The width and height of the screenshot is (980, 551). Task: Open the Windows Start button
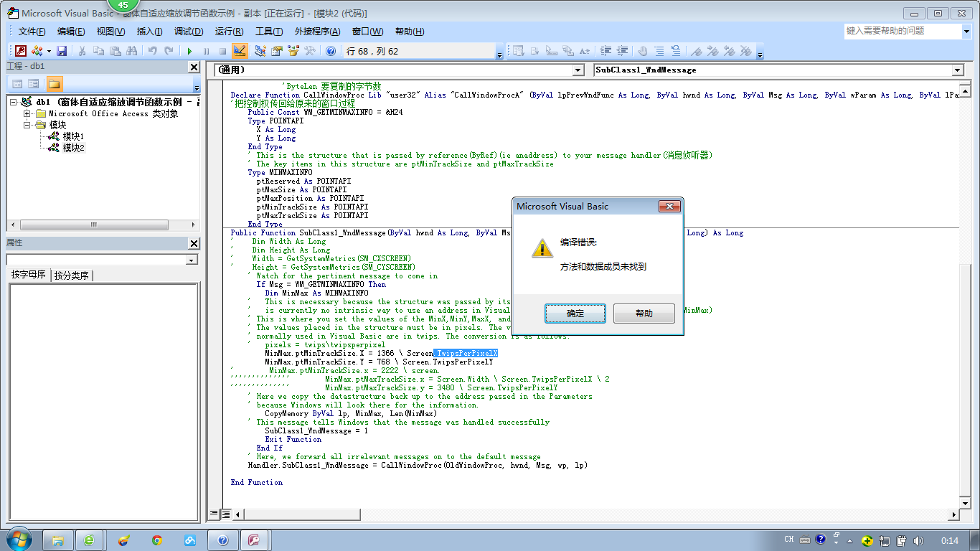coord(19,540)
